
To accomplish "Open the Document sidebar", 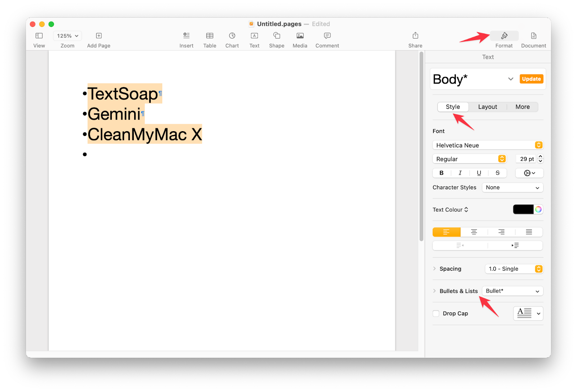I will [x=533, y=39].
